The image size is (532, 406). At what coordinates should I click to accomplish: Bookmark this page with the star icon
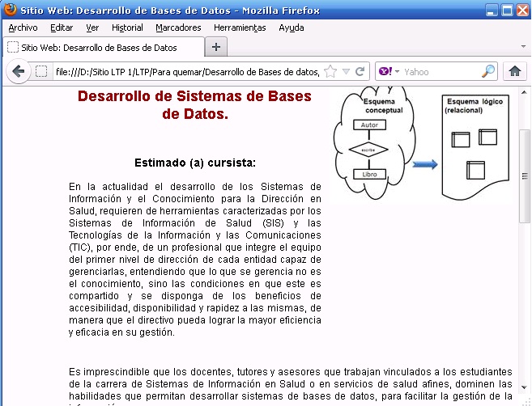pyautogui.click(x=330, y=71)
